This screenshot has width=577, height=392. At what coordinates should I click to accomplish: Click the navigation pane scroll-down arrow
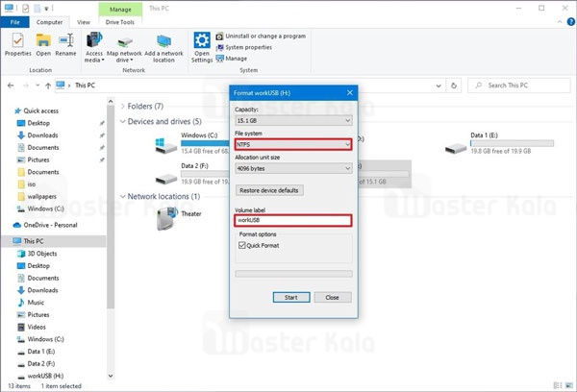(111, 376)
